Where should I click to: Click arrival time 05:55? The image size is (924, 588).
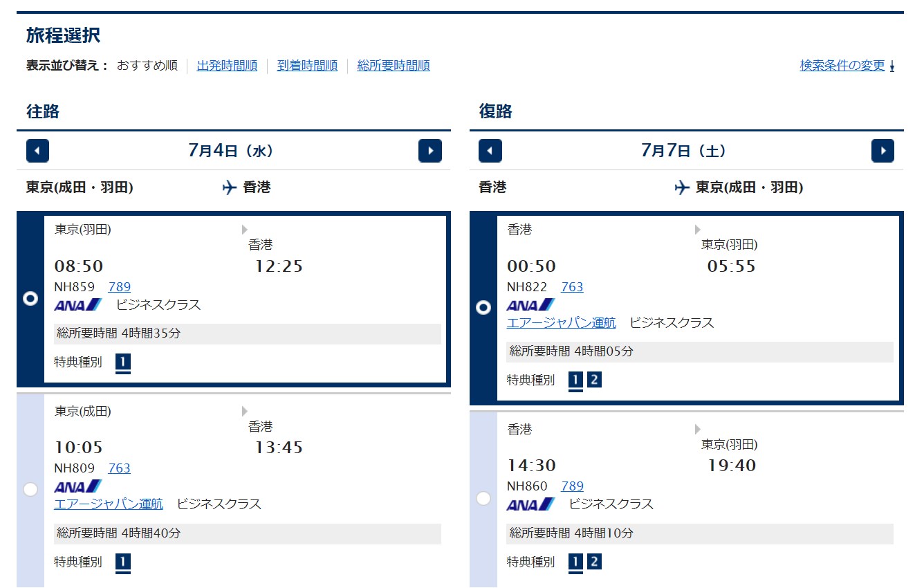coord(732,266)
